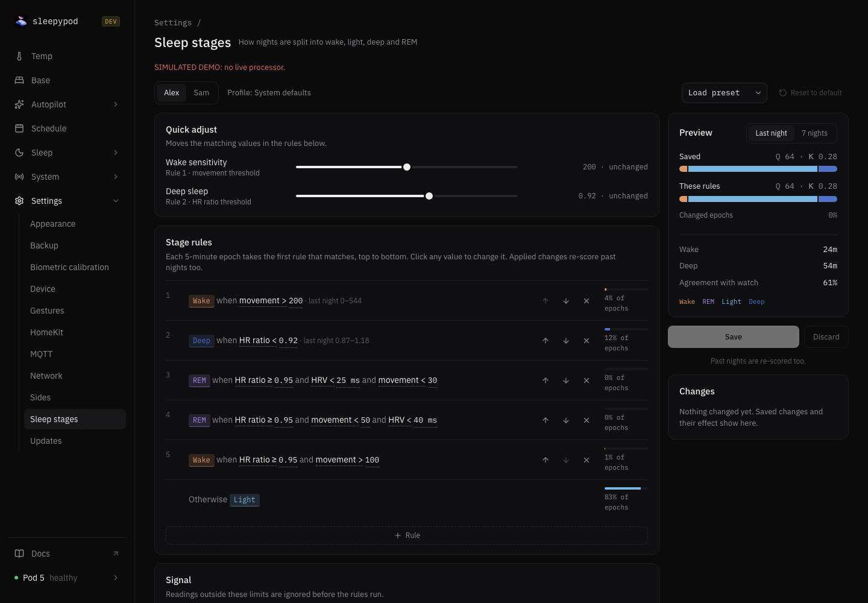Switch profile to Sam
This screenshot has height=603, width=868.
[201, 93]
